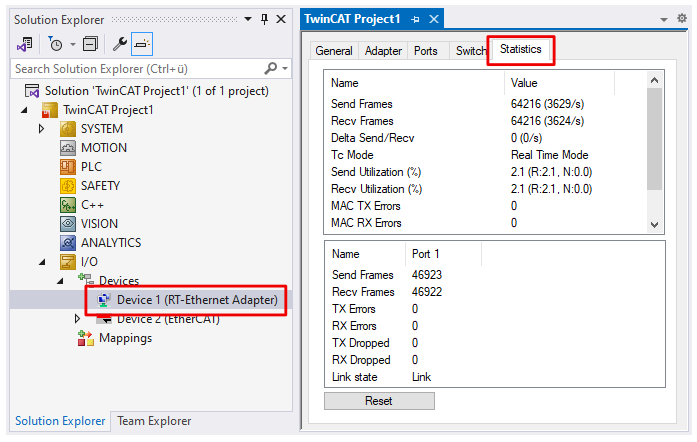The height and width of the screenshot is (442, 697).
Task: Click the Search Solution Explorer input field
Action: click(138, 69)
